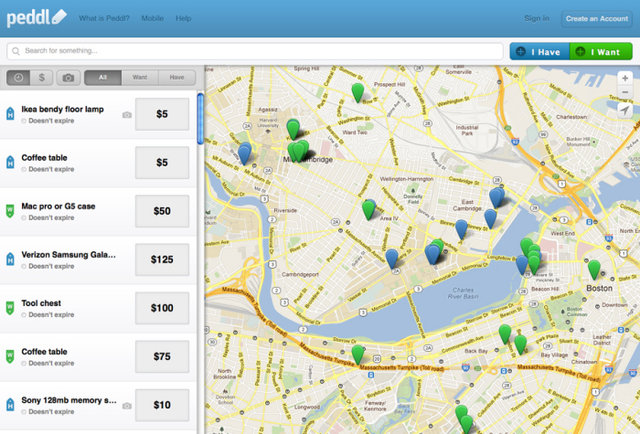Click the $10 price on Sony memory
Viewport: 640px width, 434px height.
(x=162, y=405)
